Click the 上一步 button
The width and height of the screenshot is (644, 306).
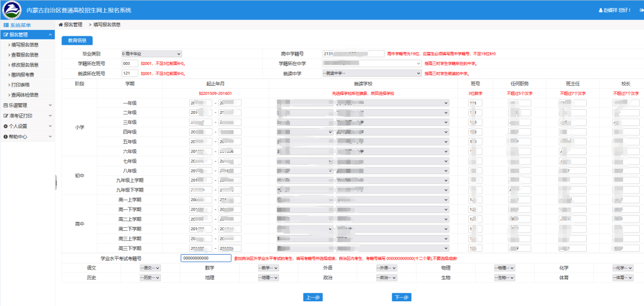(x=312, y=297)
